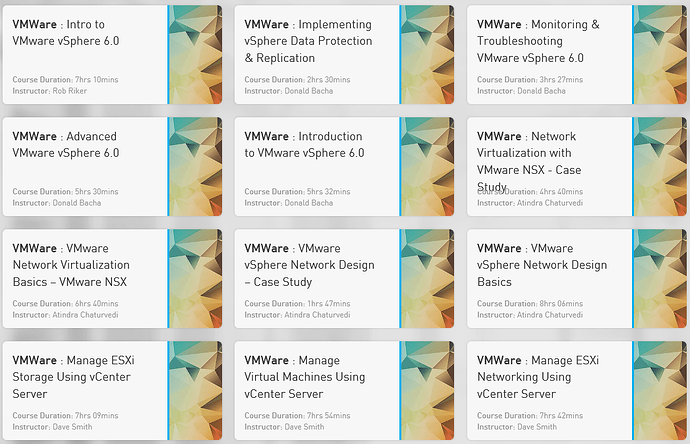Open Manage ESXi Storage Using vCenter Server title
Image resolution: width=690 pixels, height=444 pixels.
[x=73, y=377]
